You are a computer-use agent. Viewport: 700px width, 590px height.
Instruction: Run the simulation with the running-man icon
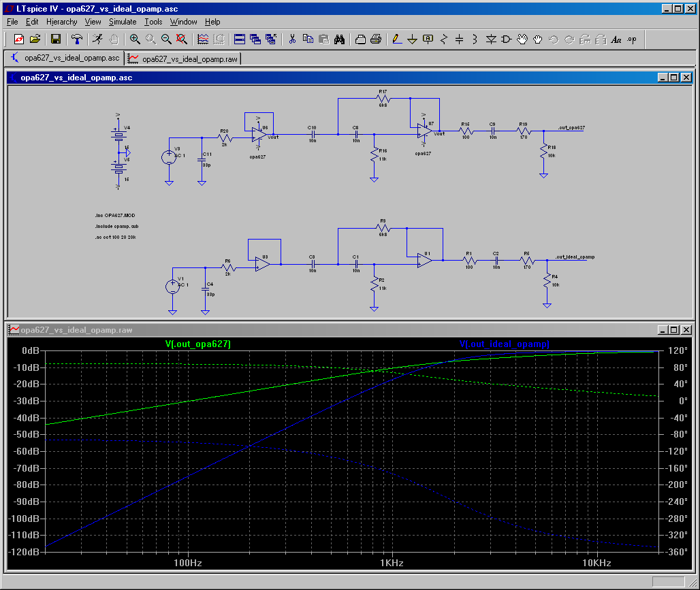click(x=98, y=39)
